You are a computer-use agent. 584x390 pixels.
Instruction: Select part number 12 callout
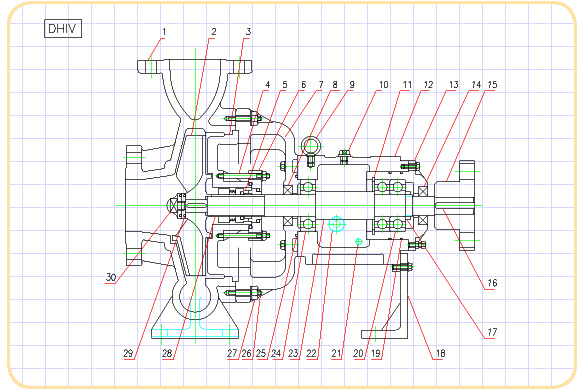click(428, 85)
